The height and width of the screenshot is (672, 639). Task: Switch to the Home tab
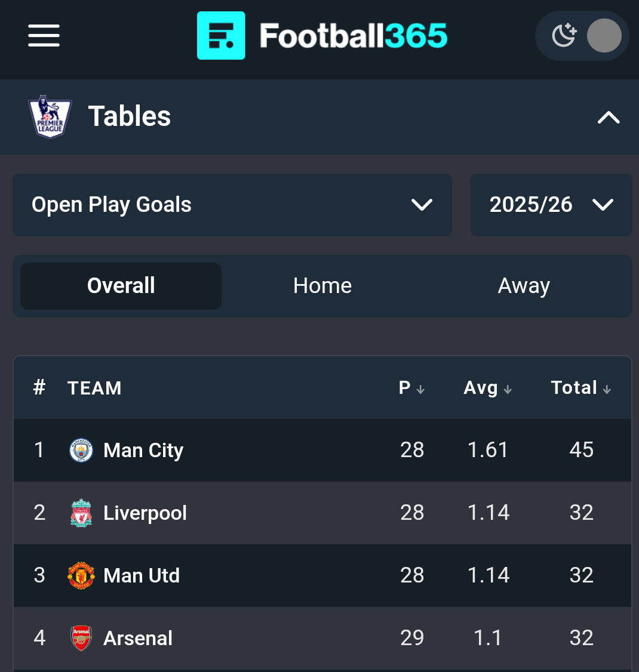322,286
